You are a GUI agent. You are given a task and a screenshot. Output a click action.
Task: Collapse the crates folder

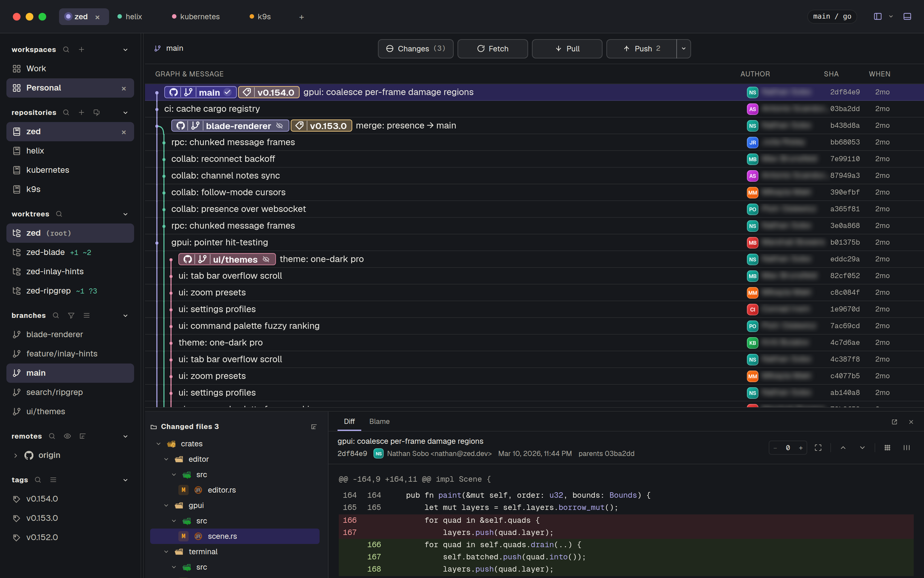(159, 444)
